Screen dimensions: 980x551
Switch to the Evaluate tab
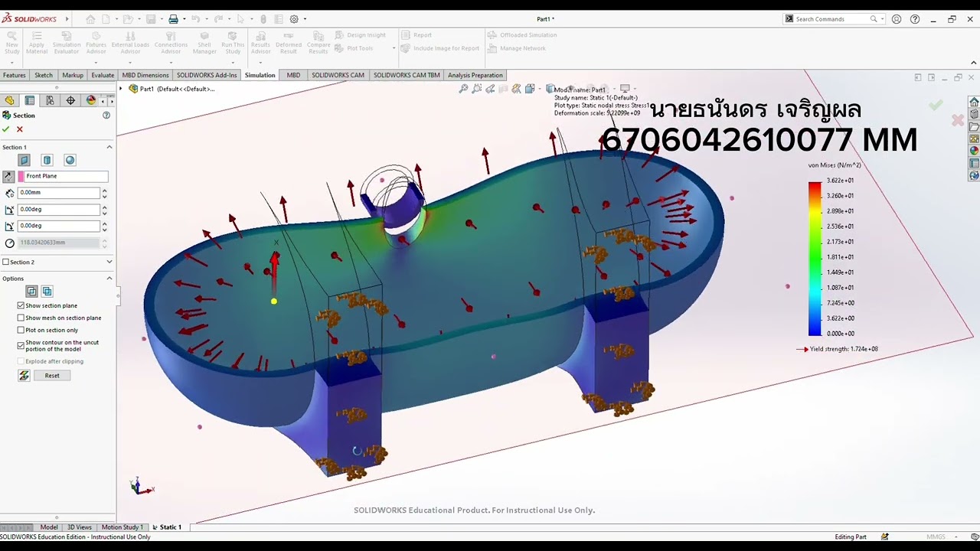pyautogui.click(x=103, y=75)
